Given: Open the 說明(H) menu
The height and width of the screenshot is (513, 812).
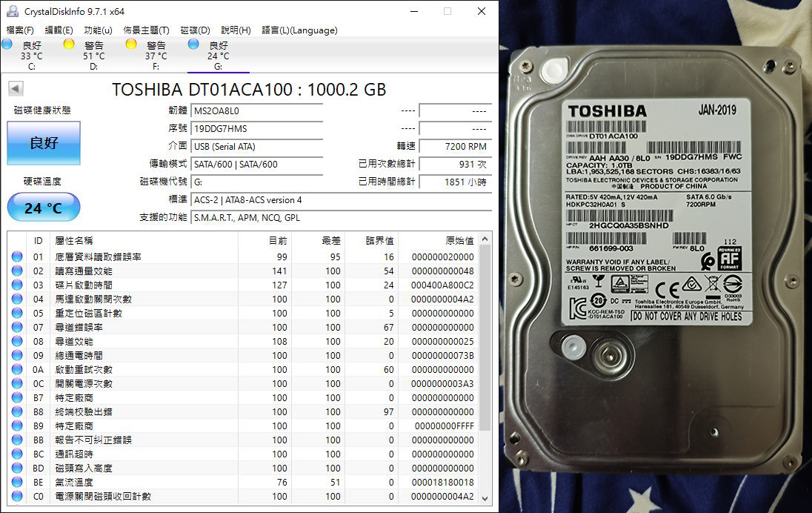Looking at the screenshot, I should pyautogui.click(x=236, y=30).
